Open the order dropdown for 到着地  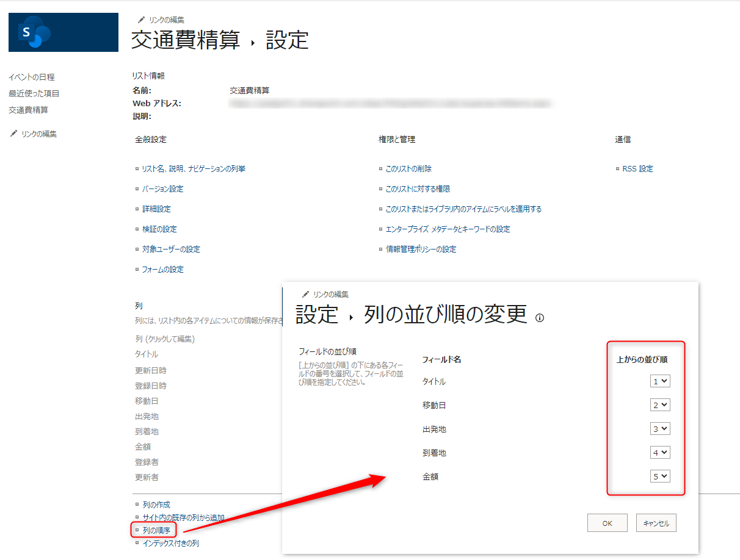click(660, 453)
